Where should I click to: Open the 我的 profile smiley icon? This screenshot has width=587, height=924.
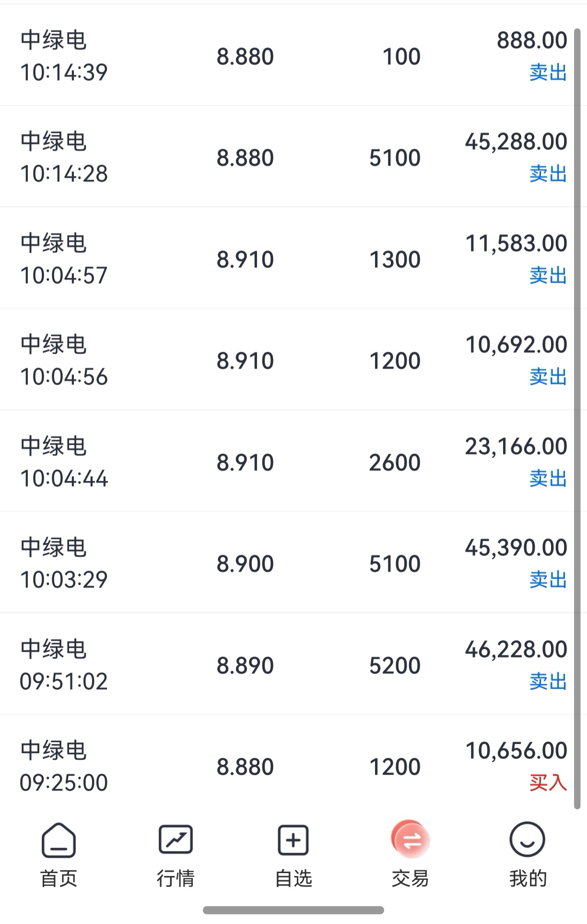(x=527, y=840)
